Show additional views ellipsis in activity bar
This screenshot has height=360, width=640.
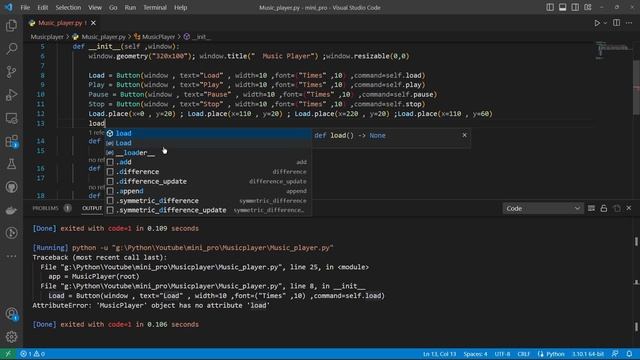pos(11,256)
